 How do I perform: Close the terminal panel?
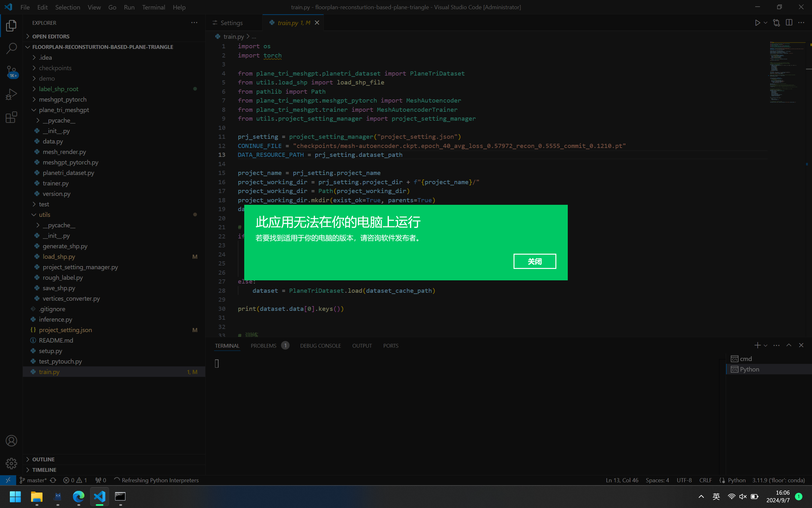pyautogui.click(x=801, y=345)
